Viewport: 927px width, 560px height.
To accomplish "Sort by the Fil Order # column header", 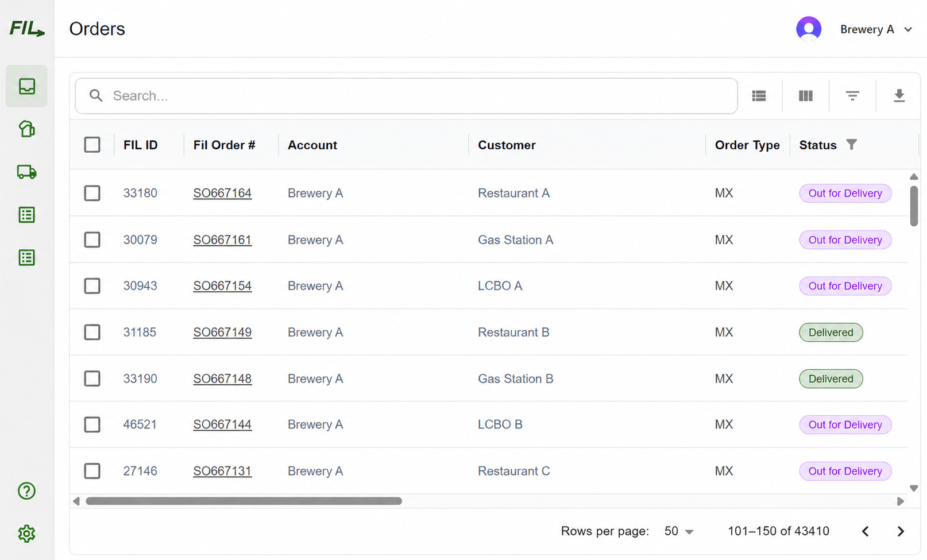I will (224, 145).
